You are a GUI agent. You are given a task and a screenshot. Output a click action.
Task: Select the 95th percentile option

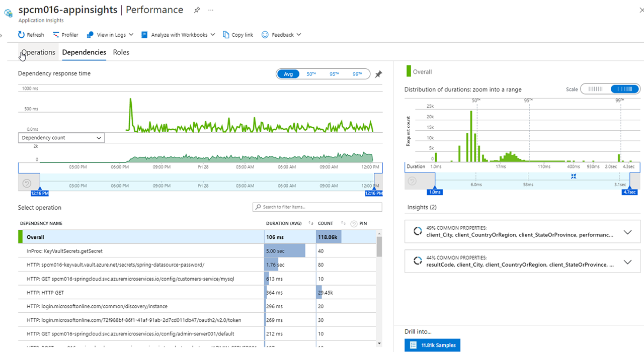click(x=334, y=74)
